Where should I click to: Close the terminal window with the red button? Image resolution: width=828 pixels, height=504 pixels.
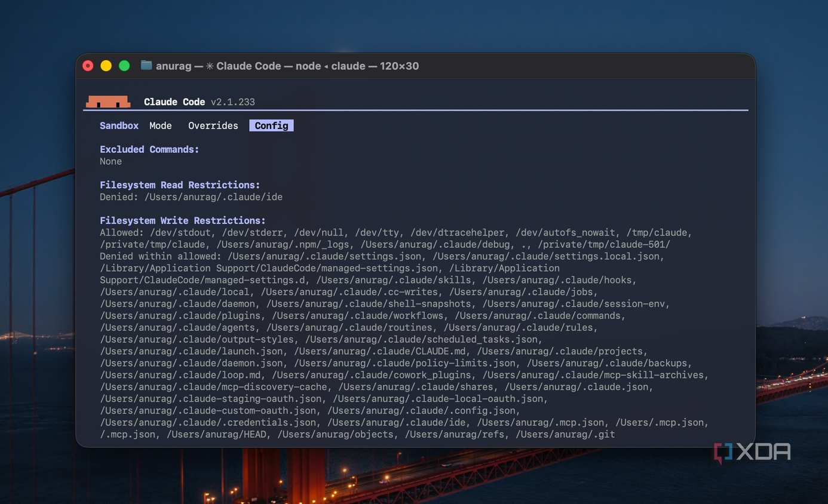[x=88, y=66]
